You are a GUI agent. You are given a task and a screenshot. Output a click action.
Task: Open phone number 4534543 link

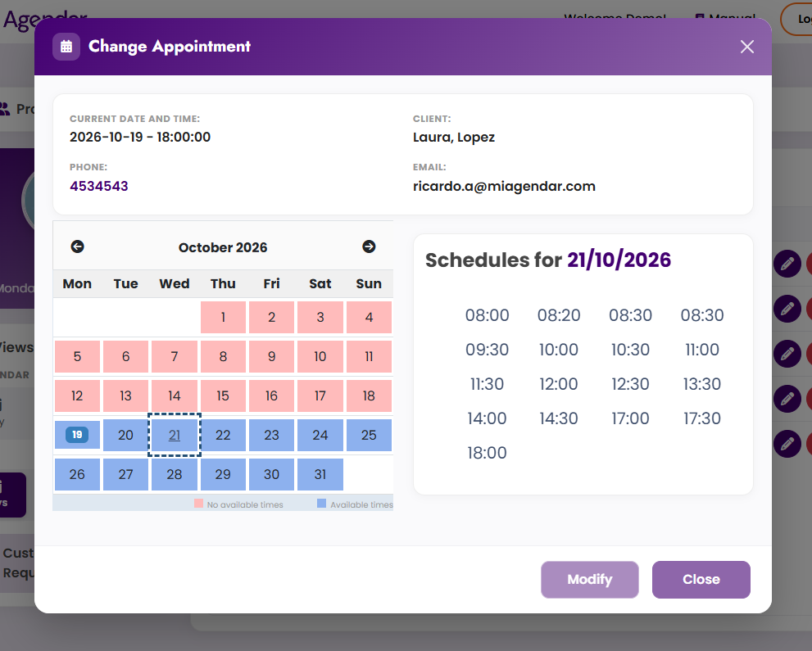(99, 187)
